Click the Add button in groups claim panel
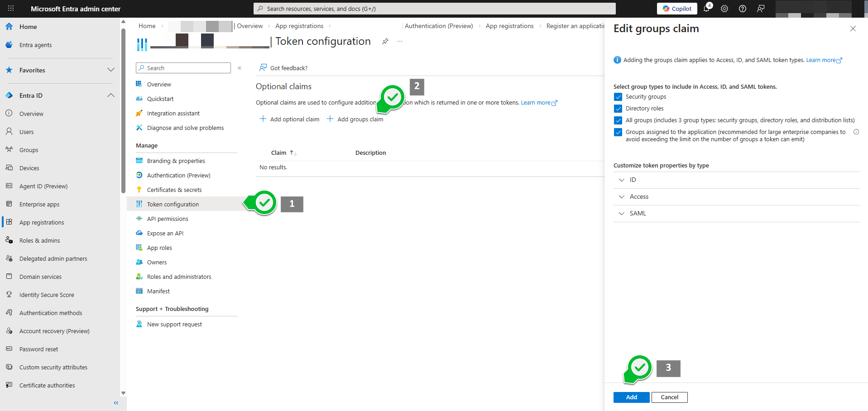868x411 pixels. tap(631, 397)
